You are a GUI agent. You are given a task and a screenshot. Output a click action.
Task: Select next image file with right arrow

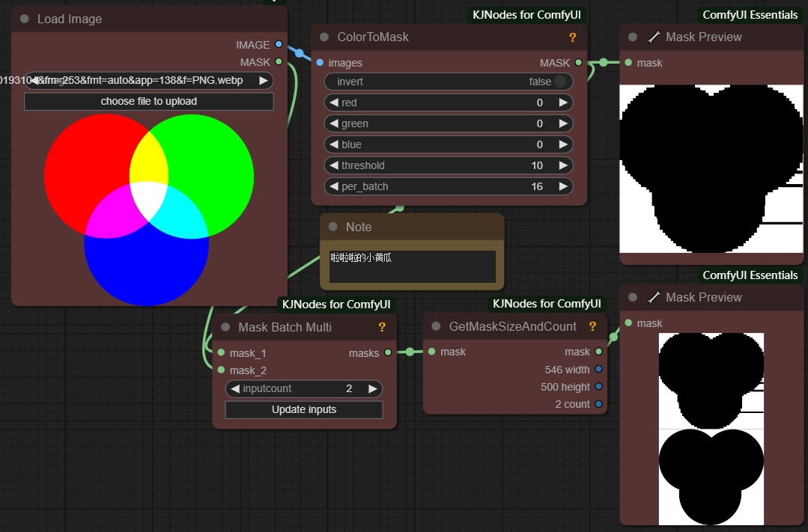264,81
